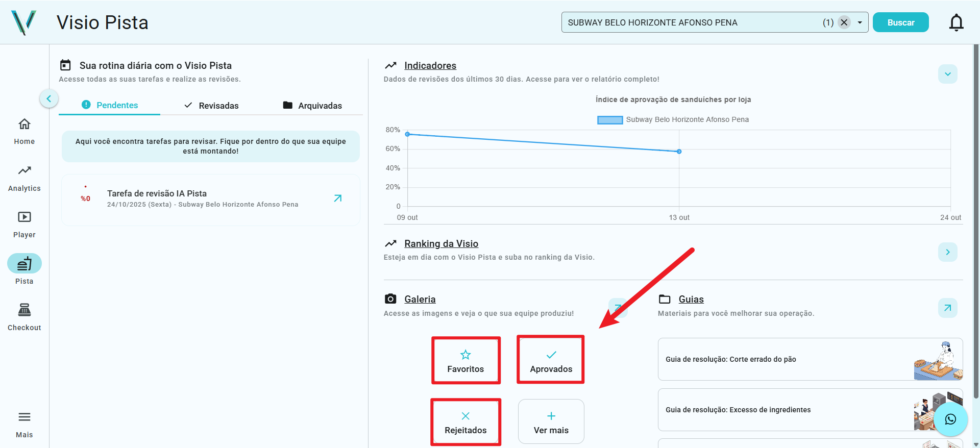This screenshot has width=980, height=448.
Task: Click the 09 out chart data point
Action: pyautogui.click(x=407, y=134)
